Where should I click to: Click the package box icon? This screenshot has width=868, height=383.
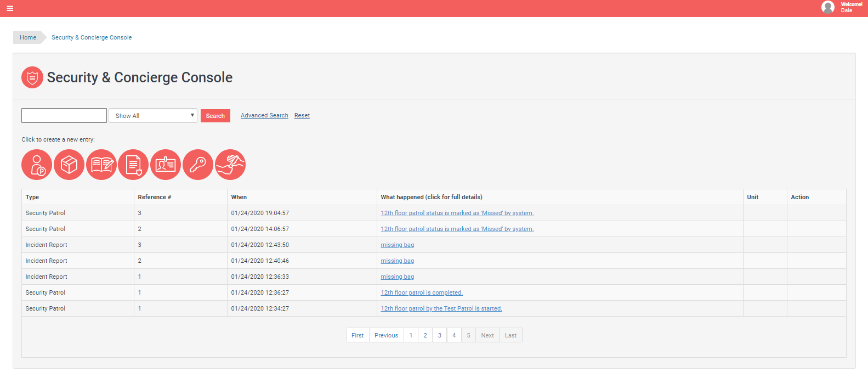[x=69, y=165]
